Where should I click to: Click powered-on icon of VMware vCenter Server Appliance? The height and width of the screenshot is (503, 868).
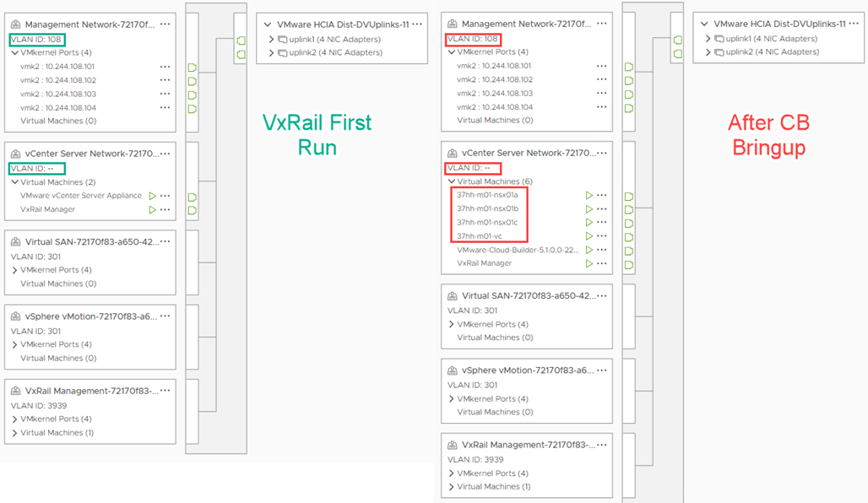[x=152, y=196]
